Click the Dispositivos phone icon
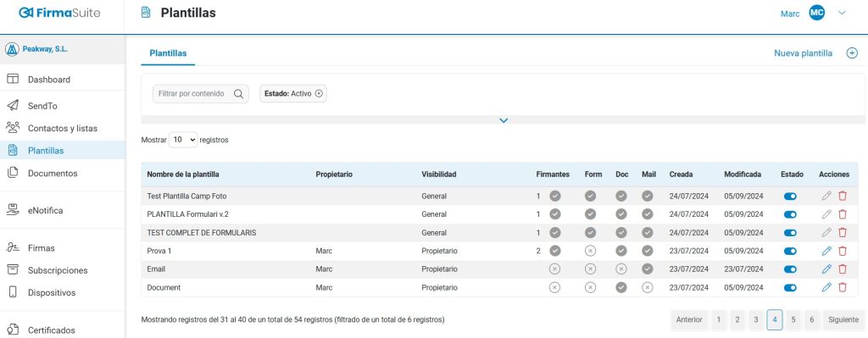The width and height of the screenshot is (868, 338). (x=13, y=292)
